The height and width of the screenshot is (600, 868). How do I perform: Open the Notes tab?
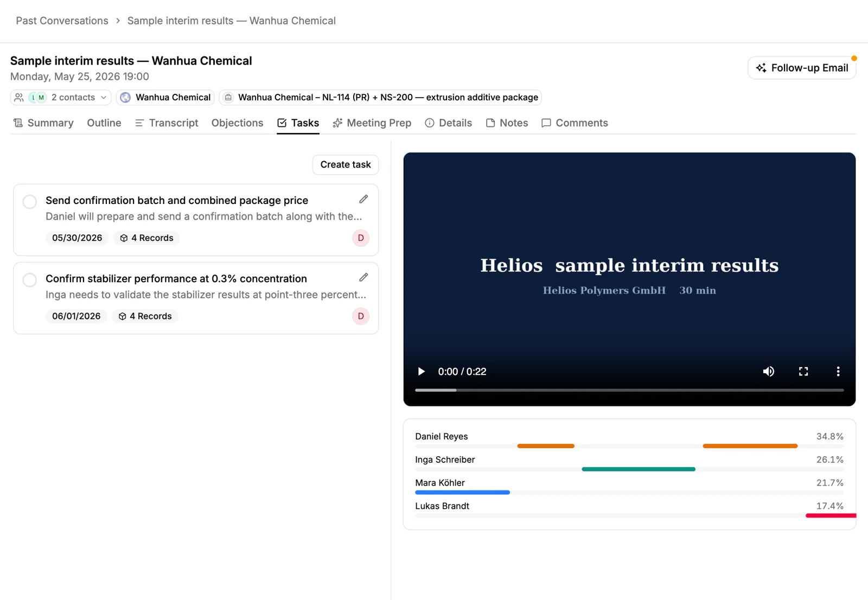pyautogui.click(x=507, y=123)
